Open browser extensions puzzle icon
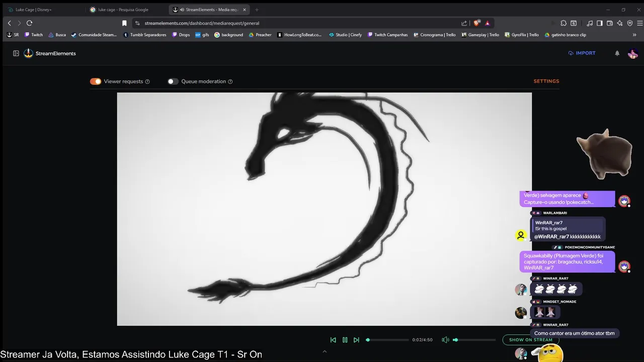The height and width of the screenshot is (362, 644). tap(563, 23)
